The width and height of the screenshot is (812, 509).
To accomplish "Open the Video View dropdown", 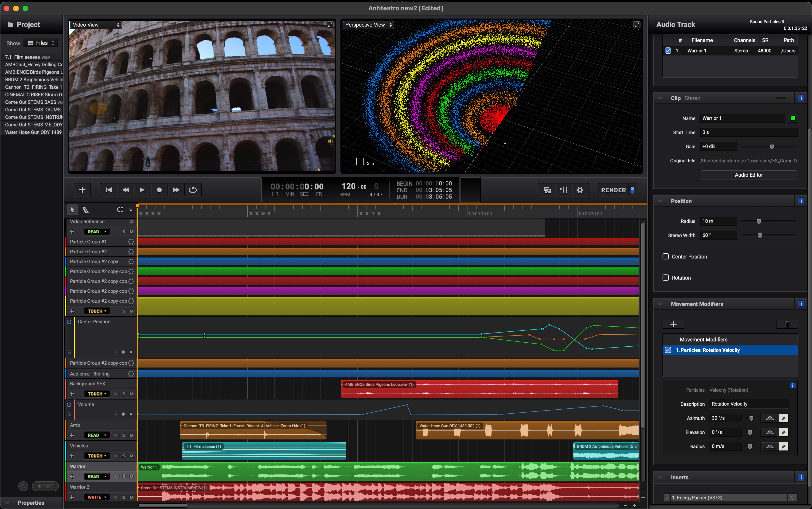I will (x=96, y=25).
